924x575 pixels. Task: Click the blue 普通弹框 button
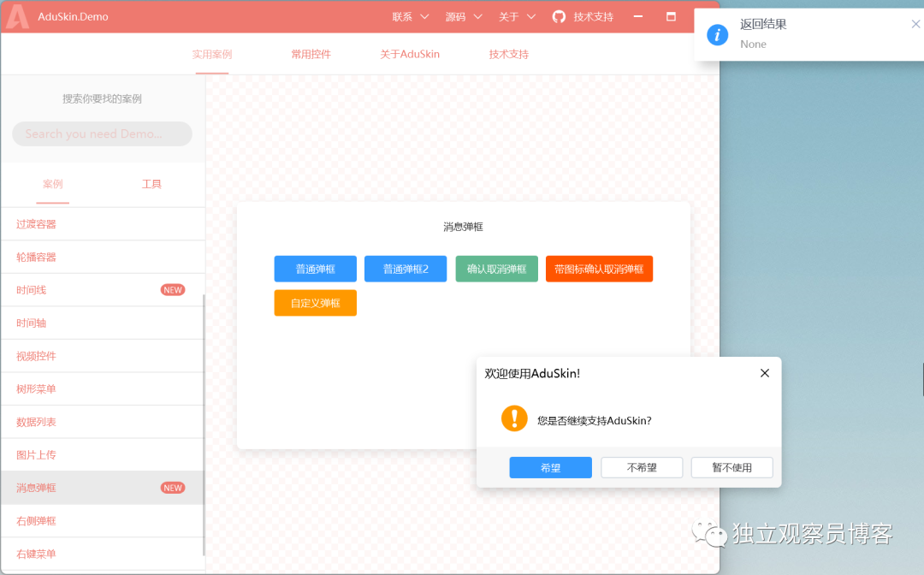(315, 269)
